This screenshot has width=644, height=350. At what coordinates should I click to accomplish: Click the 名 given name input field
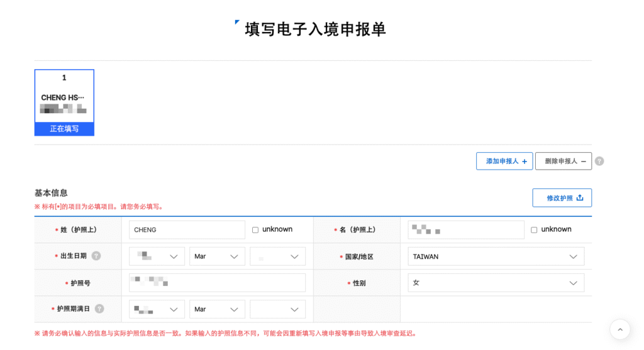[x=466, y=230]
